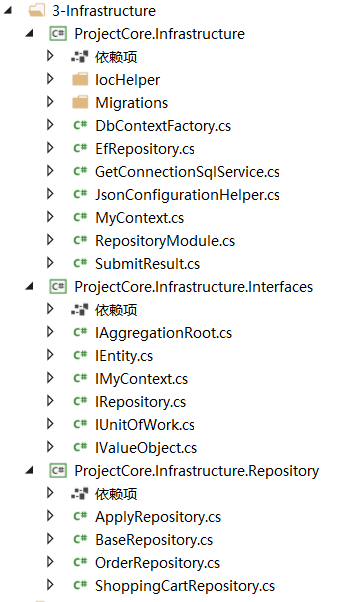The width and height of the screenshot is (360, 602).
Task: Collapse the 3-Infrastructure folder node
Action: coord(8,11)
